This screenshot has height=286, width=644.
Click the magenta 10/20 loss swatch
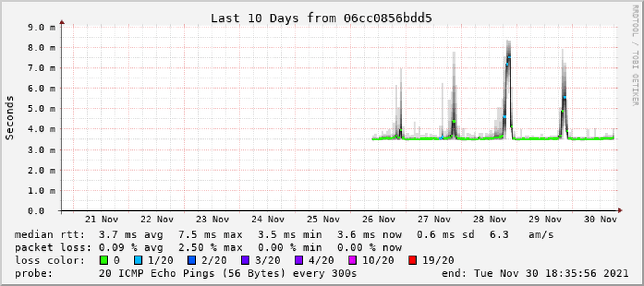pos(353,261)
